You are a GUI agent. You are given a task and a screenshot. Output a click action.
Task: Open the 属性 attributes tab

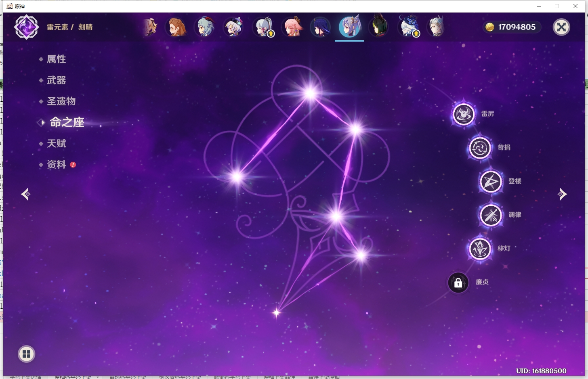56,59
